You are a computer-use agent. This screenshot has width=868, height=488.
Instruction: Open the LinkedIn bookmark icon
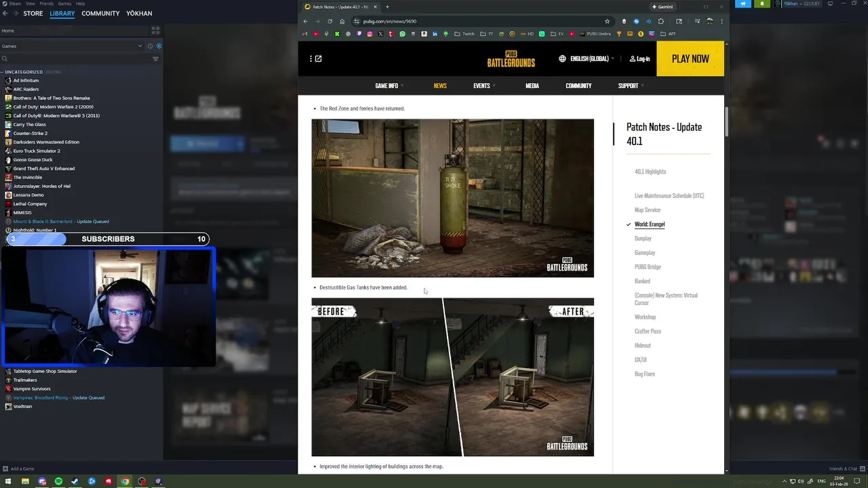(x=435, y=34)
